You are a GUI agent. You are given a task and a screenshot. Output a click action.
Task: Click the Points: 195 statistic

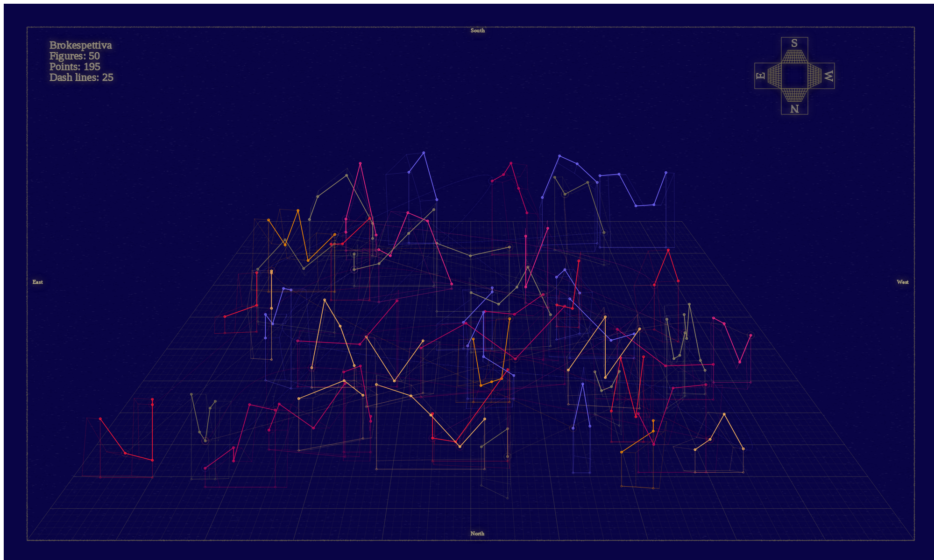tap(75, 67)
